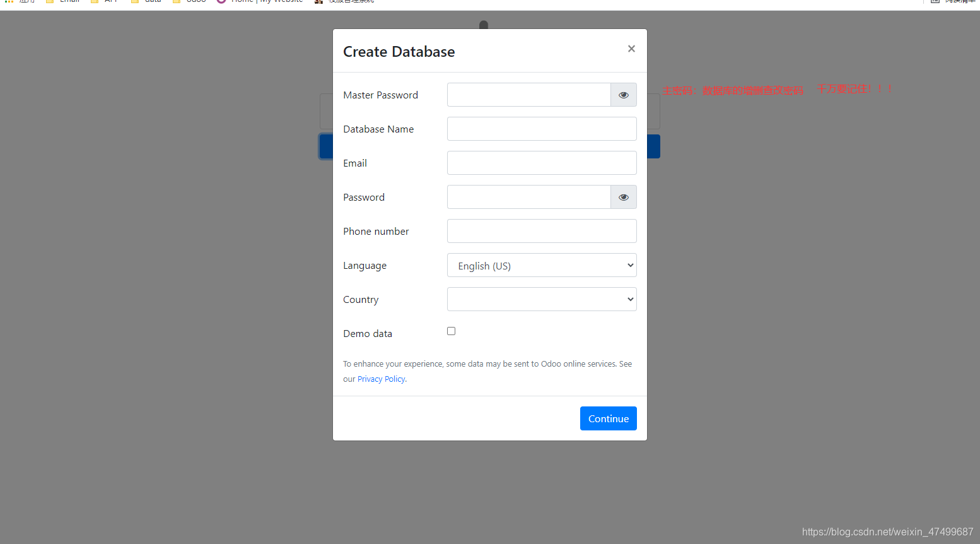Click the Create Database title
Viewport: 980px width, 544px height.
pyautogui.click(x=399, y=52)
